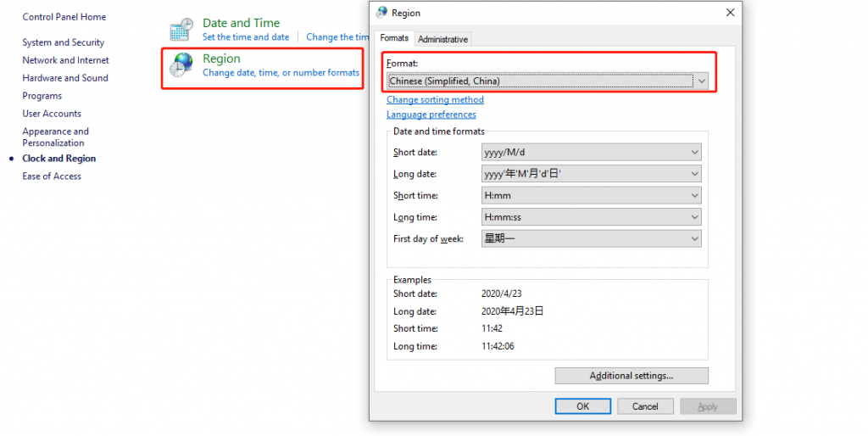
Task: Click the Date and Time calendar-clock icon
Action: click(181, 30)
